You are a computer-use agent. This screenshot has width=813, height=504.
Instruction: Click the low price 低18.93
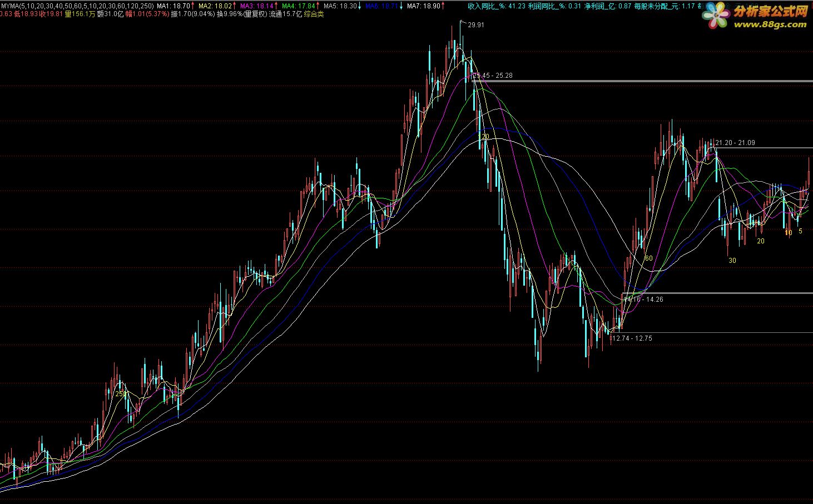(x=26, y=14)
